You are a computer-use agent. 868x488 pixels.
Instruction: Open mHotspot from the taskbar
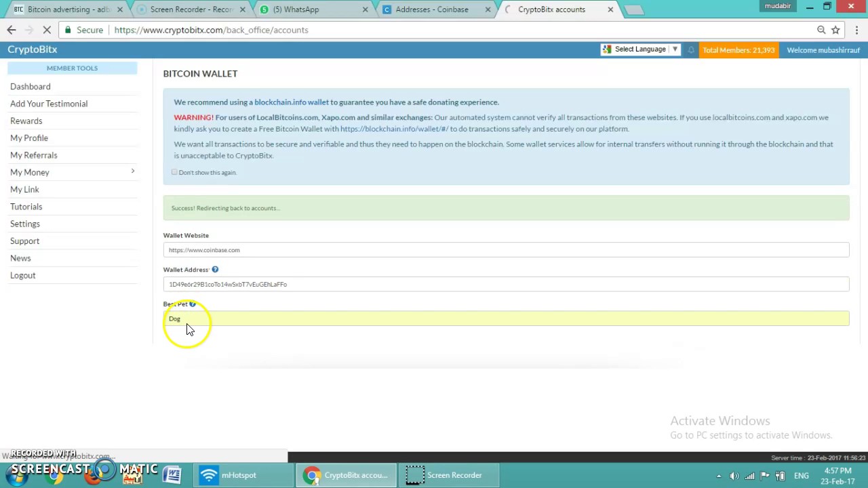pyautogui.click(x=243, y=475)
